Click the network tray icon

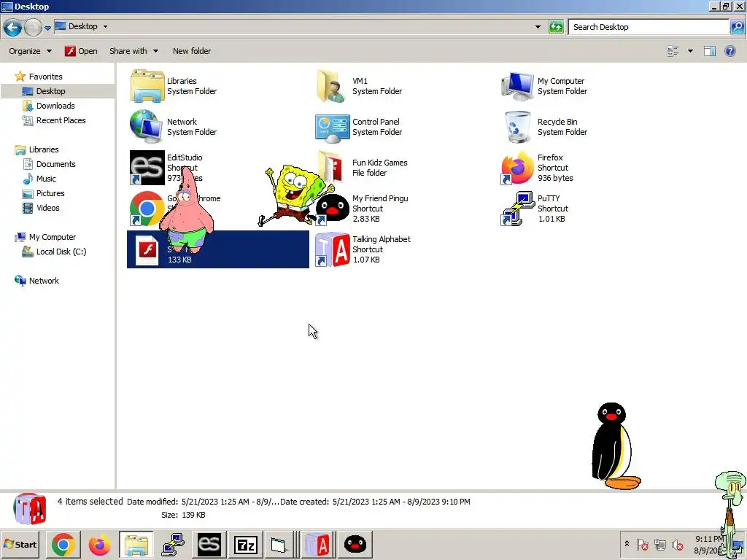[x=659, y=544]
